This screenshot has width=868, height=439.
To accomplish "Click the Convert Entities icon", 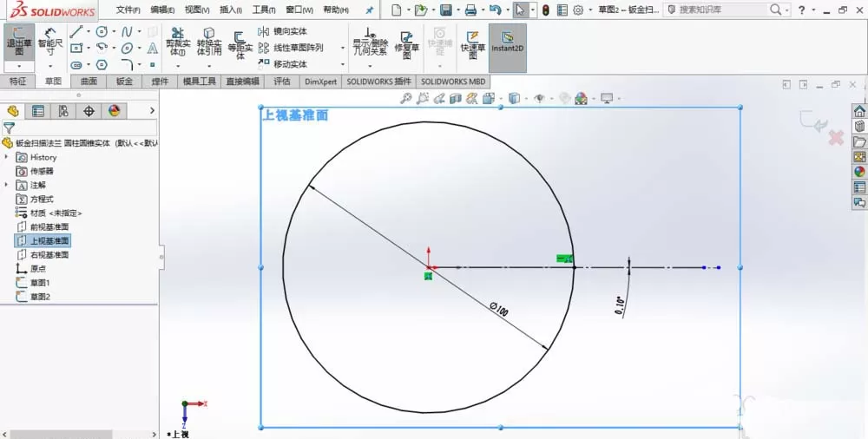I will tap(209, 42).
